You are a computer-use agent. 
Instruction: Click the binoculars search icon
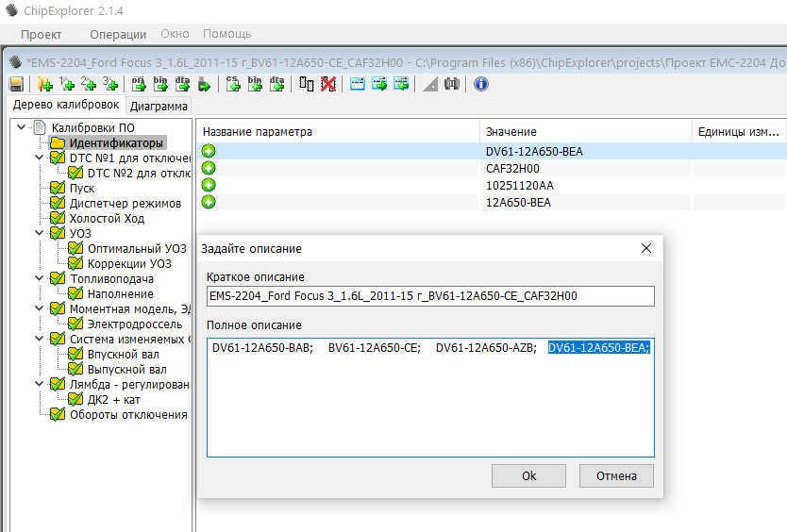pos(452,84)
